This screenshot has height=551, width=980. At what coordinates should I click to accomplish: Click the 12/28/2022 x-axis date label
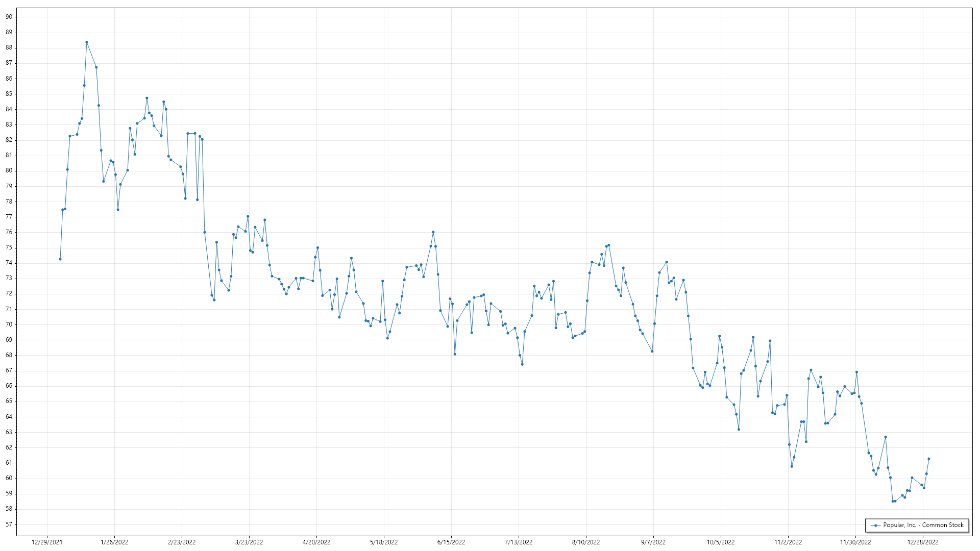pos(923,542)
